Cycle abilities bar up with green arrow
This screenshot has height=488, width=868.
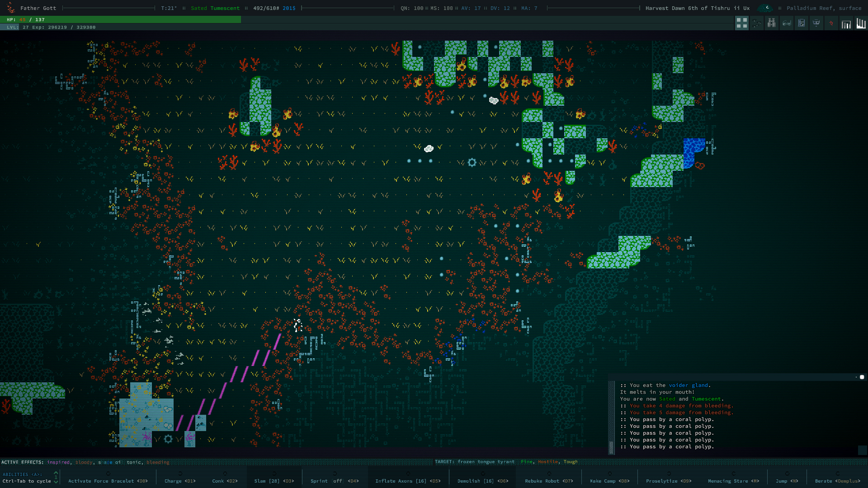click(x=56, y=473)
